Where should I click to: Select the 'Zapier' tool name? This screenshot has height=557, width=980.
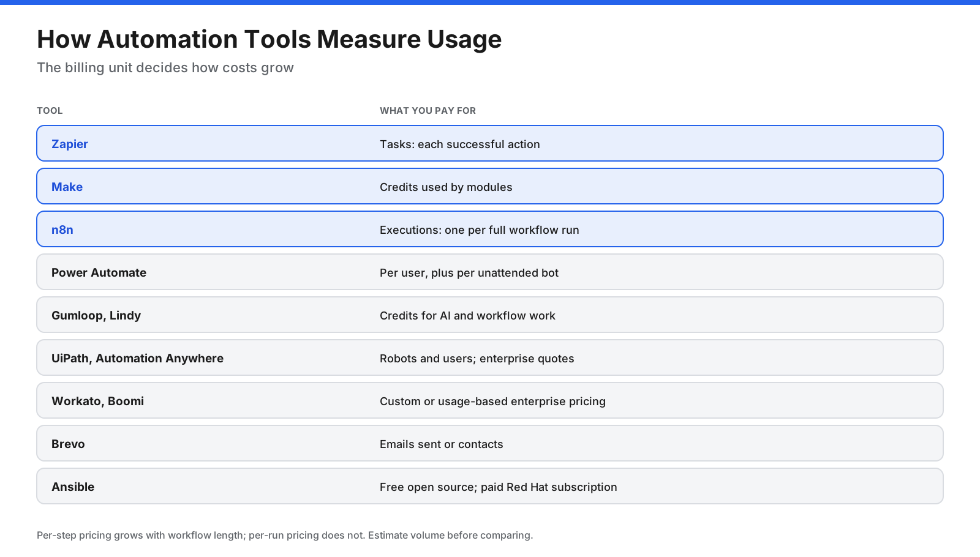(x=70, y=144)
